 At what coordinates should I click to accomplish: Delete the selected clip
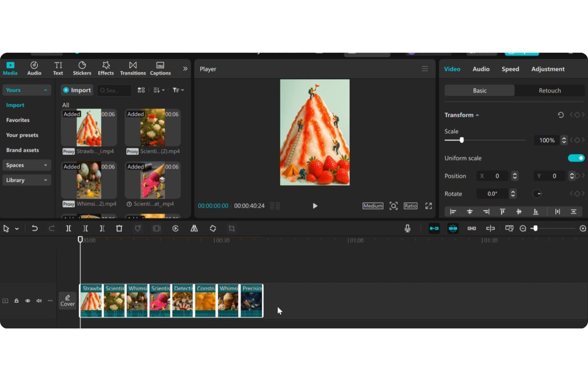119,228
